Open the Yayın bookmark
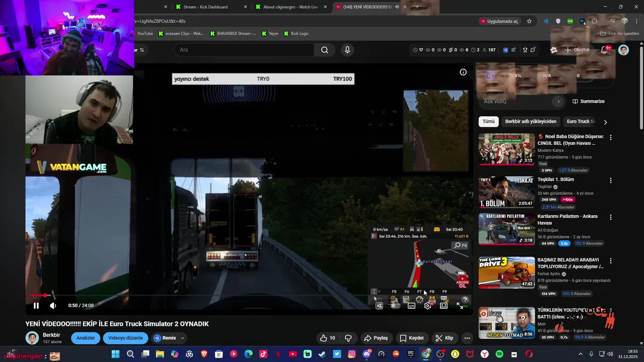 click(x=270, y=34)
